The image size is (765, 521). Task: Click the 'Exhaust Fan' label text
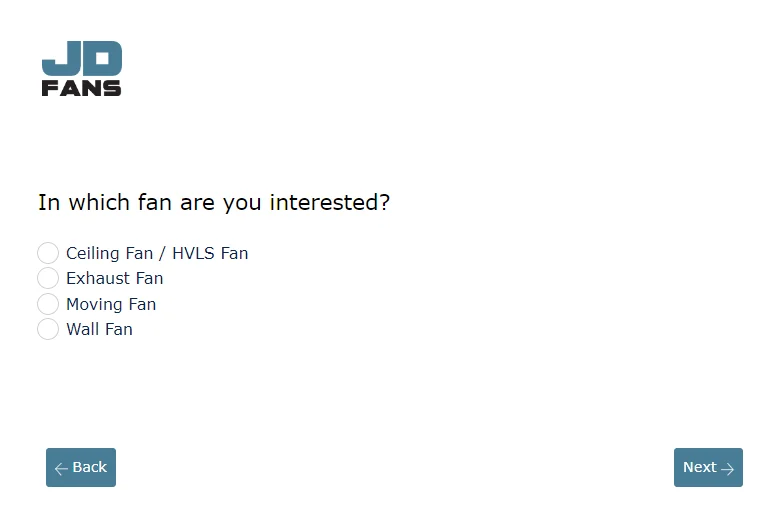pos(115,279)
